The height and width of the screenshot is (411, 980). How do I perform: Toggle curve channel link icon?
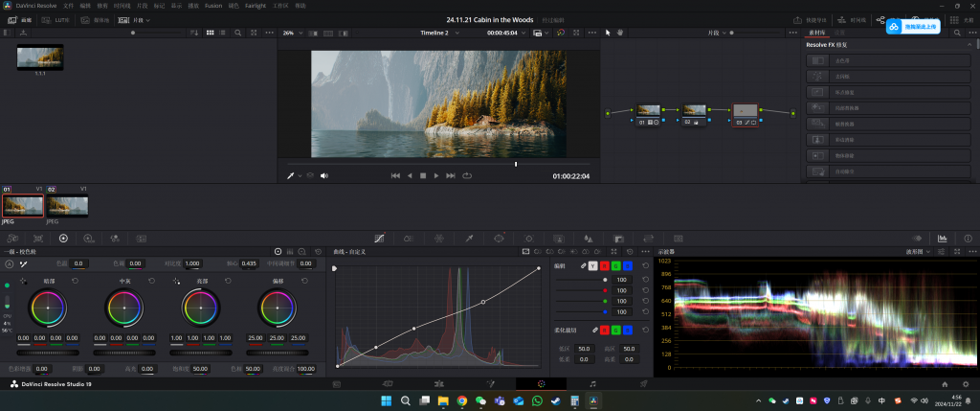[x=583, y=265]
